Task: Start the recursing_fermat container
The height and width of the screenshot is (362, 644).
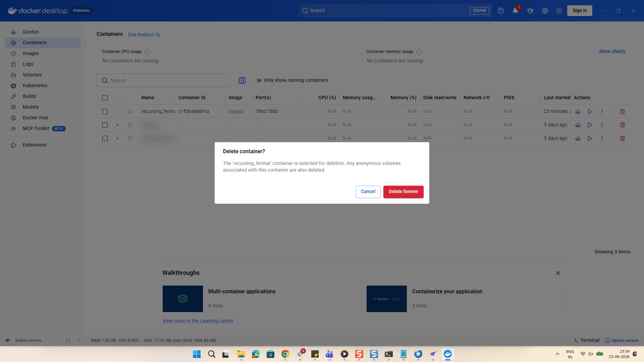Action: pos(590,112)
